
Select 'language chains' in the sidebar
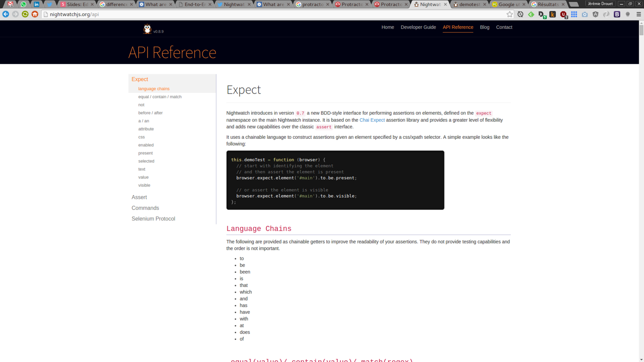[154, 88]
